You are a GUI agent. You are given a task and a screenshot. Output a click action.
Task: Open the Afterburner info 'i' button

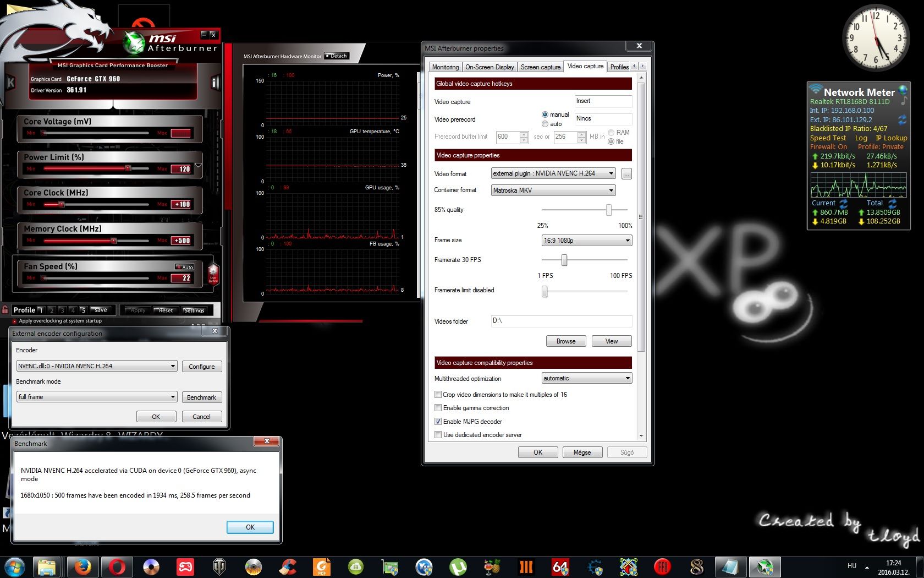tap(215, 83)
